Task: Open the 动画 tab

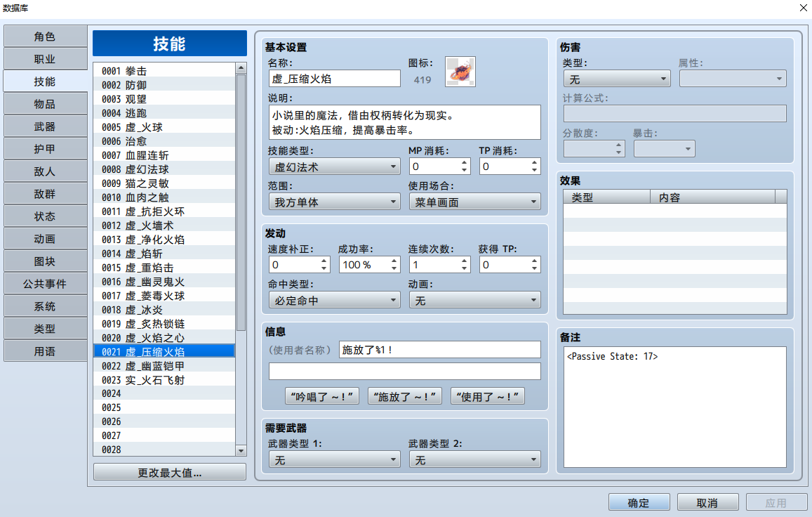Action: pyautogui.click(x=45, y=239)
